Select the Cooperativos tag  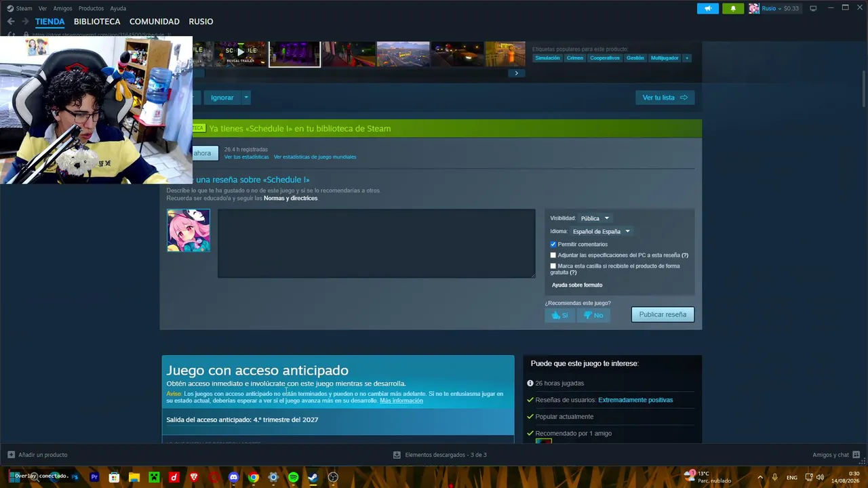(605, 58)
